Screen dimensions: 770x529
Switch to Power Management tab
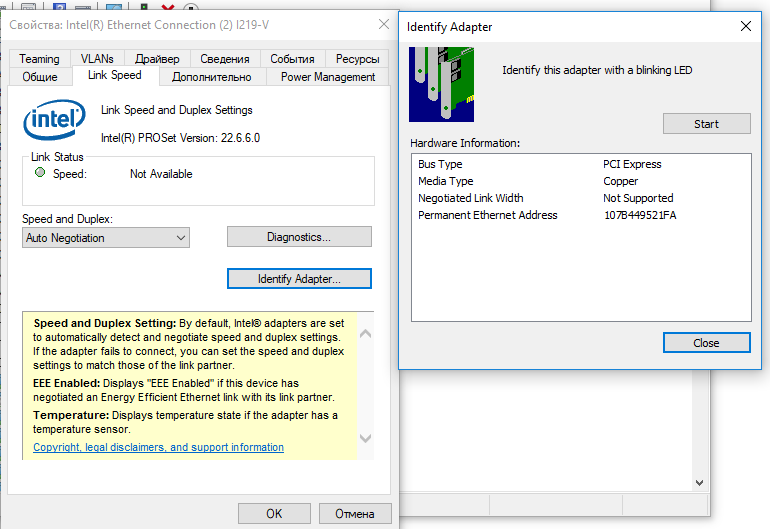(328, 77)
